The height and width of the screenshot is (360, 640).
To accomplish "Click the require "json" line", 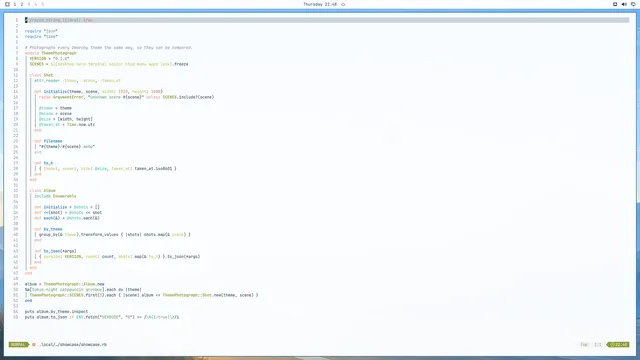I will (41, 31).
